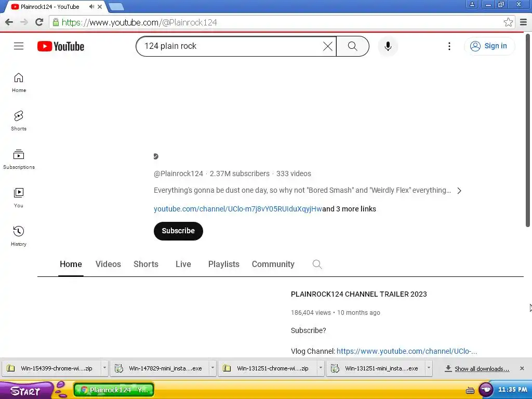Go to Home in the left sidebar
Screen dimensions: 532x399
(19, 83)
